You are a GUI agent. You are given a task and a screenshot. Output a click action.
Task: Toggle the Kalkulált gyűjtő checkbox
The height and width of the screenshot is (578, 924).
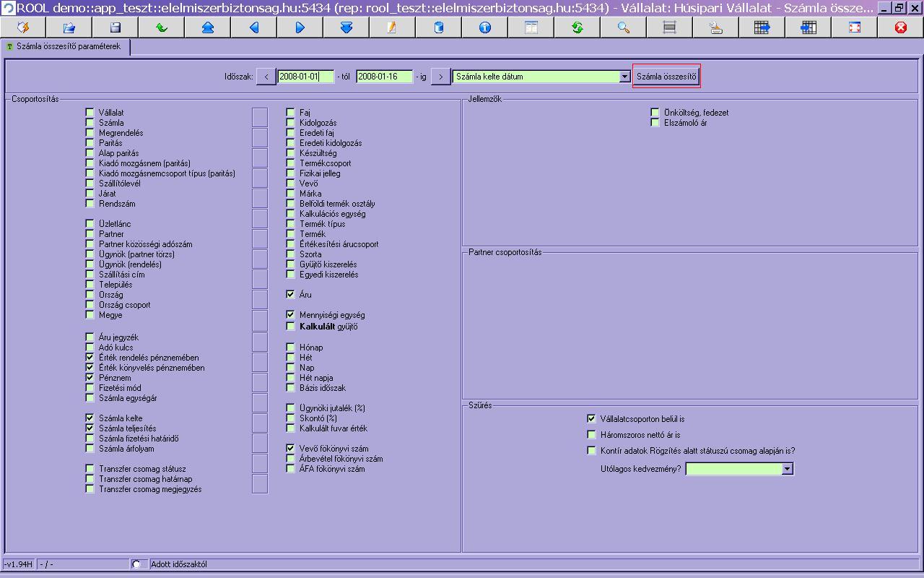point(290,327)
